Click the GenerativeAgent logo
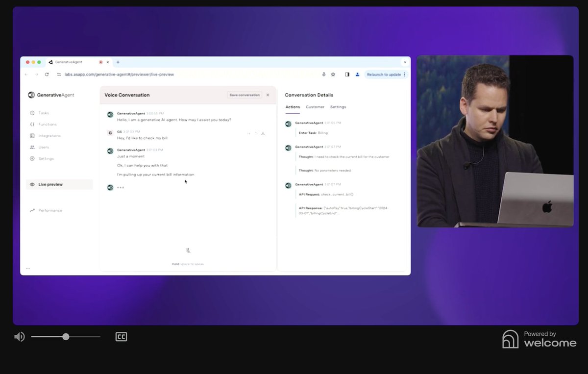Image resolution: width=588 pixels, height=374 pixels. coord(51,95)
